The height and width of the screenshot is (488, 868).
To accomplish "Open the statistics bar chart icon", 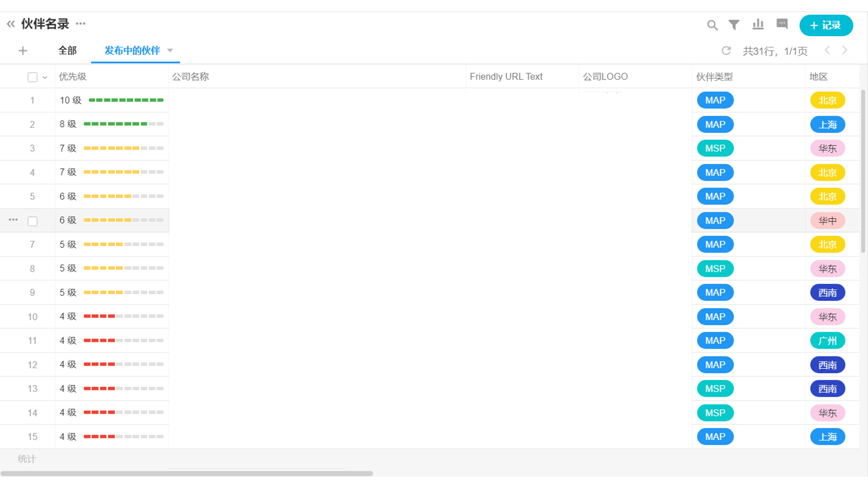I will click(x=758, y=24).
